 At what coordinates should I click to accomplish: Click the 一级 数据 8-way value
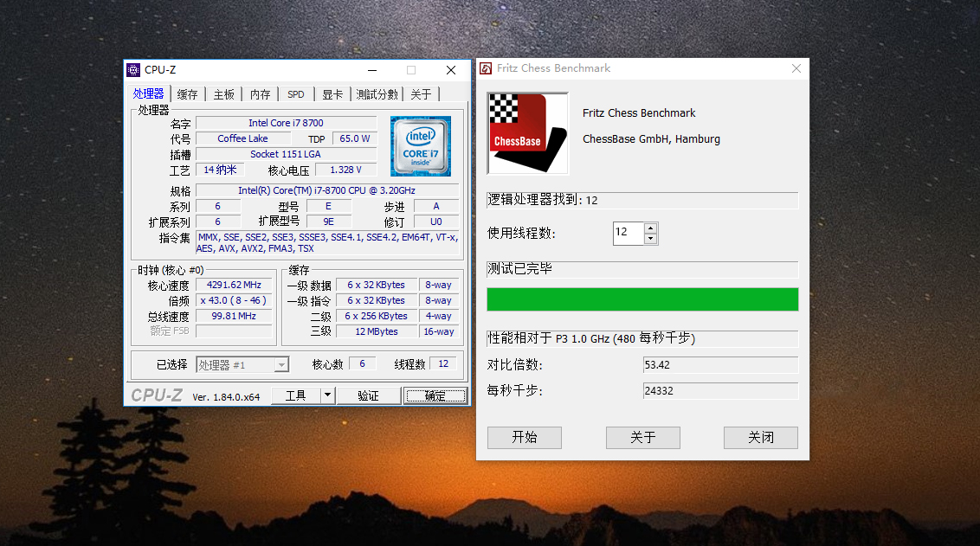click(439, 285)
